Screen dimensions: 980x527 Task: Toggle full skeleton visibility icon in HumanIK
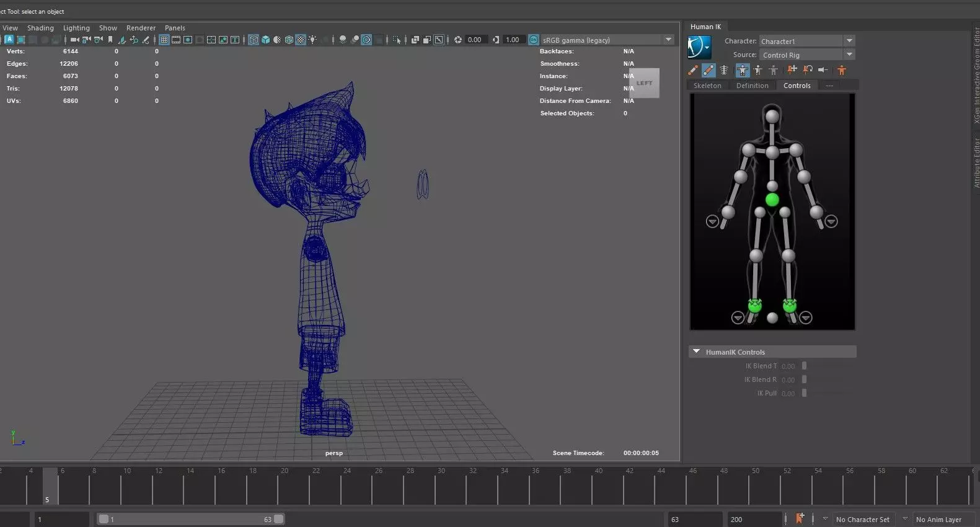[x=723, y=70]
